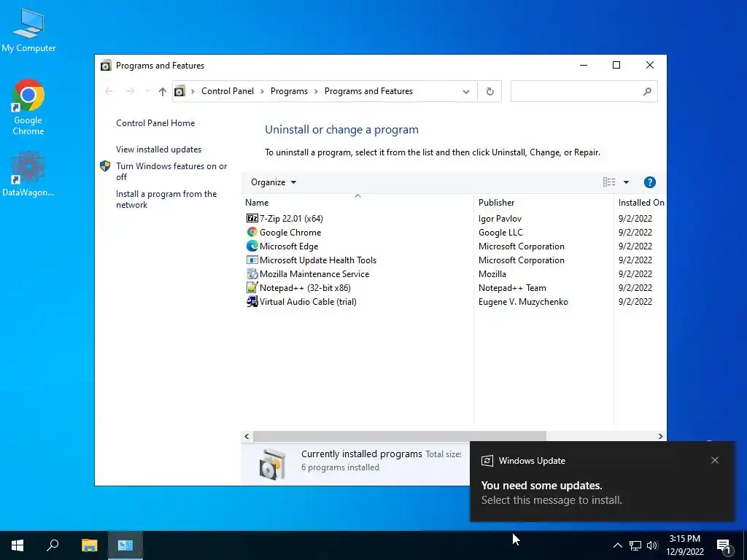Select publisher cell Google LLC
747x560 pixels.
pos(500,232)
